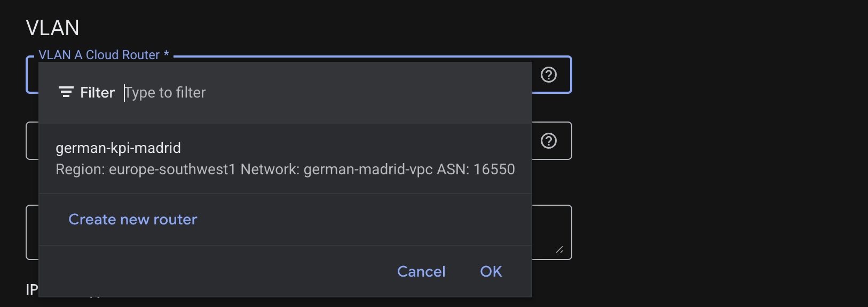The image size is (868, 307).
Task: Grab the text area resize handle
Action: pos(559,249)
